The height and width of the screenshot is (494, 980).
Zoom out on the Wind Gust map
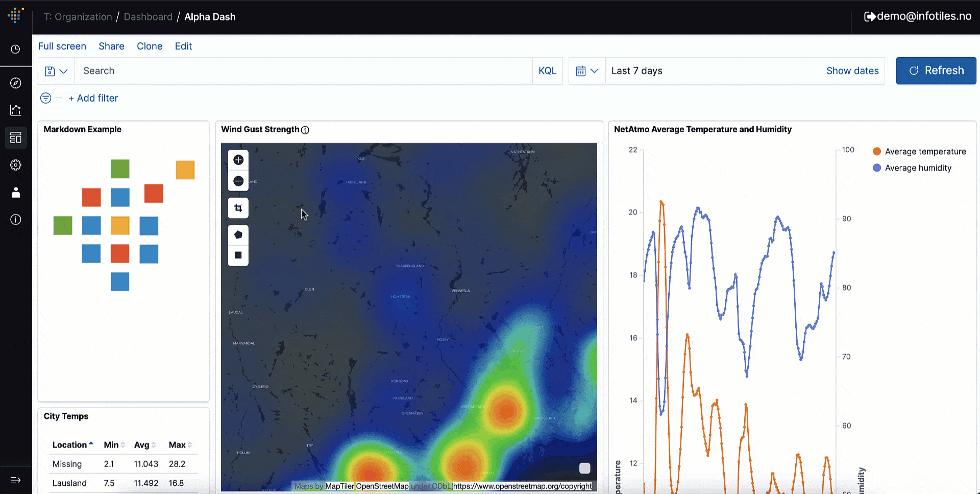238,181
